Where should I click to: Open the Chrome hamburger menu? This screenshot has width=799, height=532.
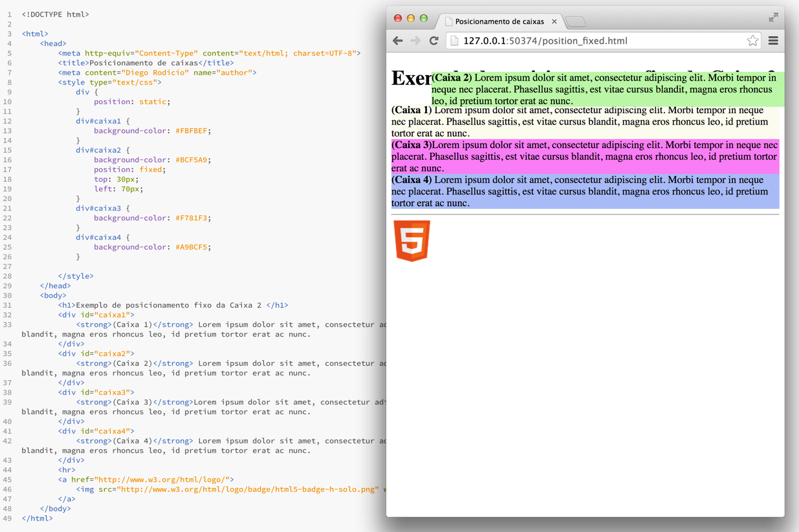[773, 41]
